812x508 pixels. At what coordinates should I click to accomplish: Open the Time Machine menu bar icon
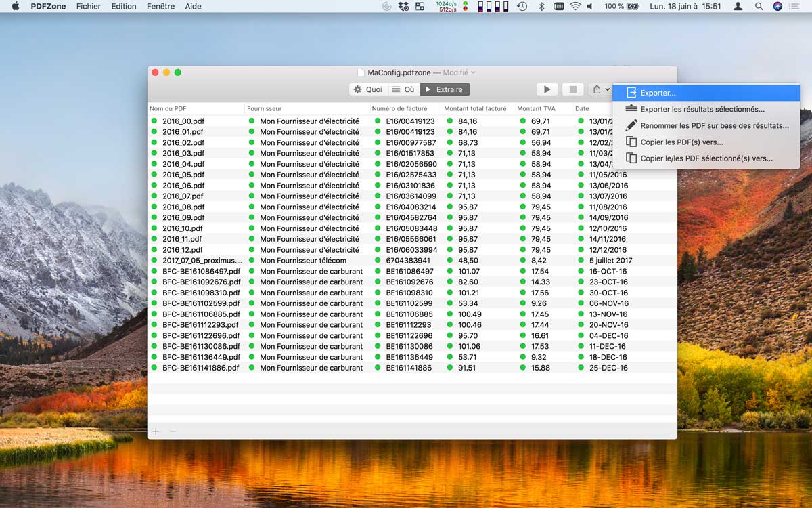point(522,6)
